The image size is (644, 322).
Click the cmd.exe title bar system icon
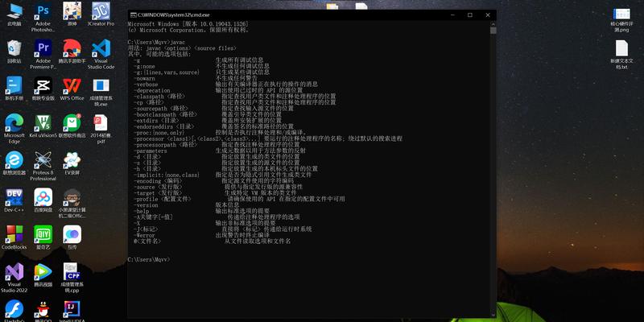pos(133,14)
